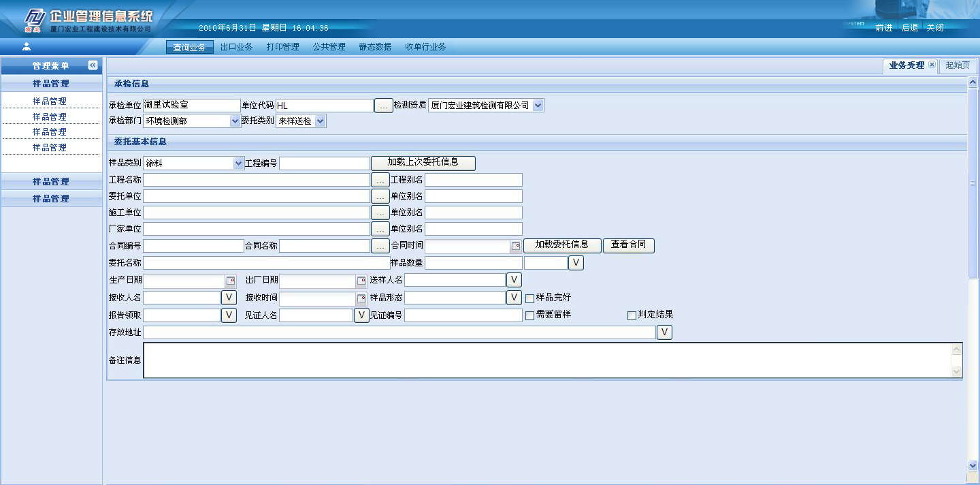The image size is (980, 485).
Task: Switch to the 起始页 tab
Action: (958, 65)
